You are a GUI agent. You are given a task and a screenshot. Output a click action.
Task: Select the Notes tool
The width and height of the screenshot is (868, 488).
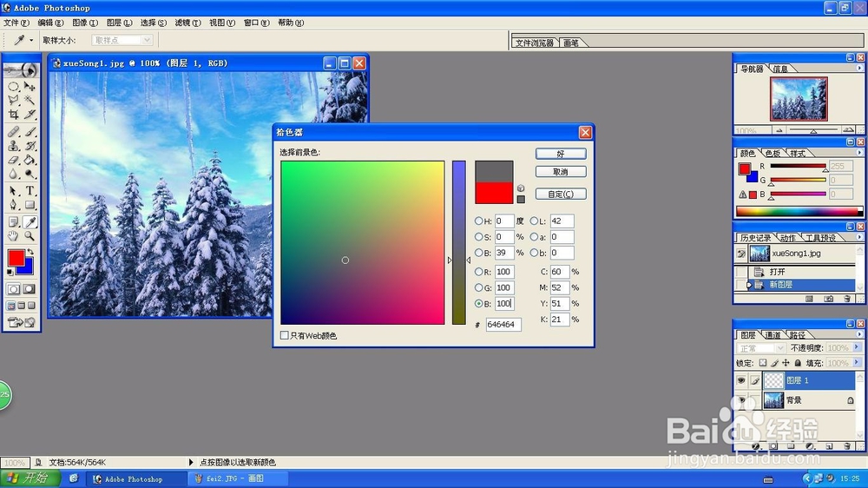[x=13, y=222]
